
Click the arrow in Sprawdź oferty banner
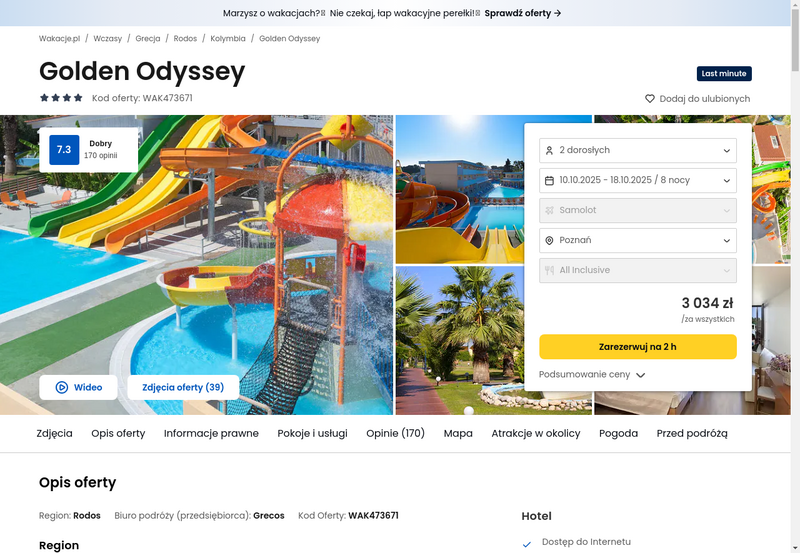coord(558,13)
